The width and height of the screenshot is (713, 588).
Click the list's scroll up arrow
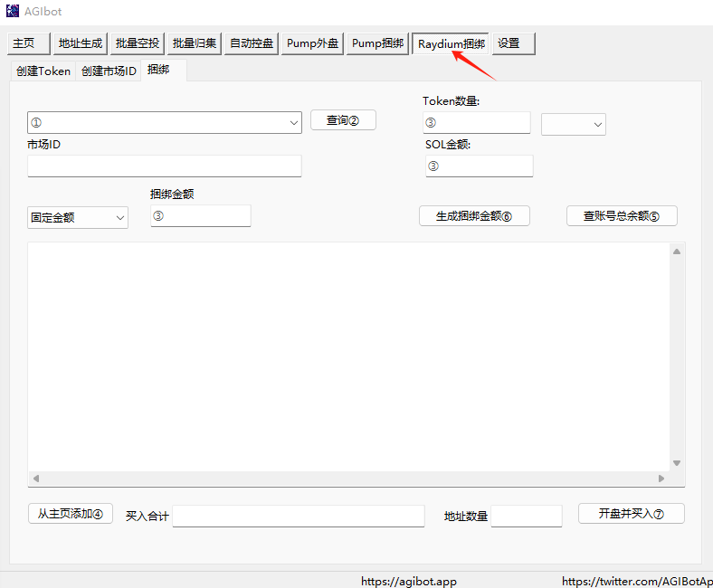pyautogui.click(x=677, y=251)
